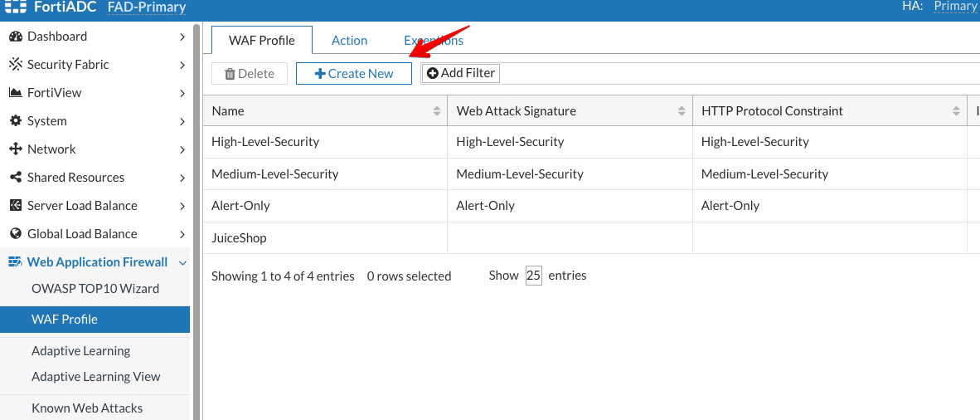Click the FortiView chart icon
The width and height of the screenshot is (980, 420).
pyautogui.click(x=15, y=93)
